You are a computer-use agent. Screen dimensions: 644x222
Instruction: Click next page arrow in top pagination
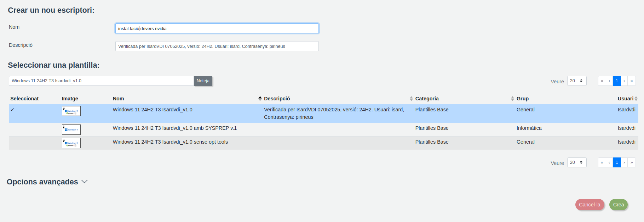pos(624,81)
